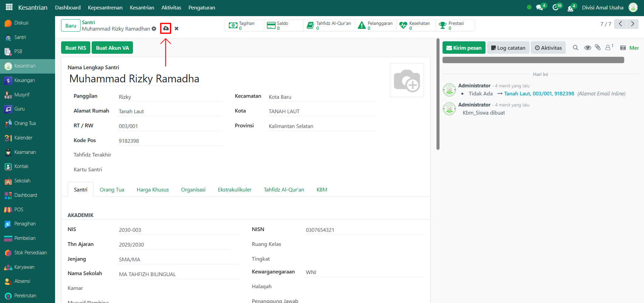This screenshot has height=303, width=644.
Task: Toggle the eye follow icon
Action: (x=588, y=48)
